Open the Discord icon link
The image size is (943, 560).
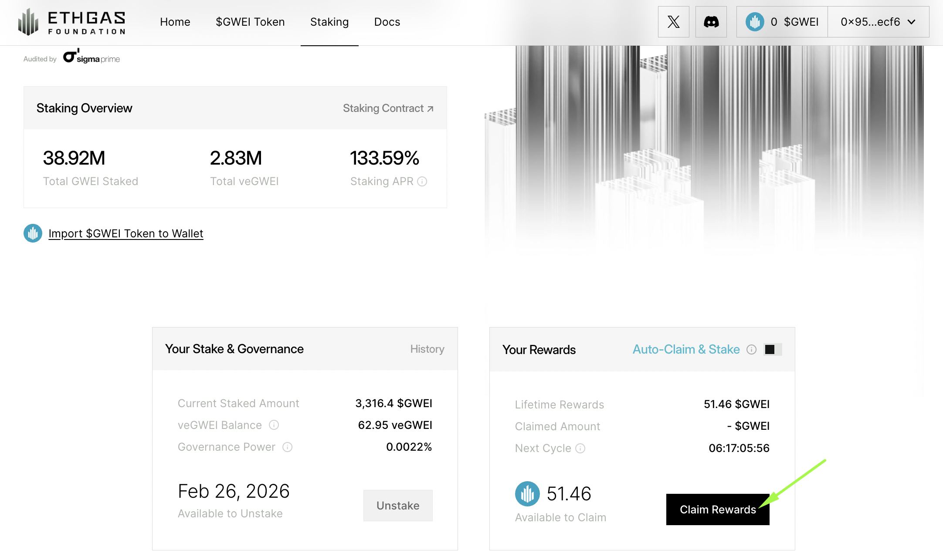click(x=711, y=22)
